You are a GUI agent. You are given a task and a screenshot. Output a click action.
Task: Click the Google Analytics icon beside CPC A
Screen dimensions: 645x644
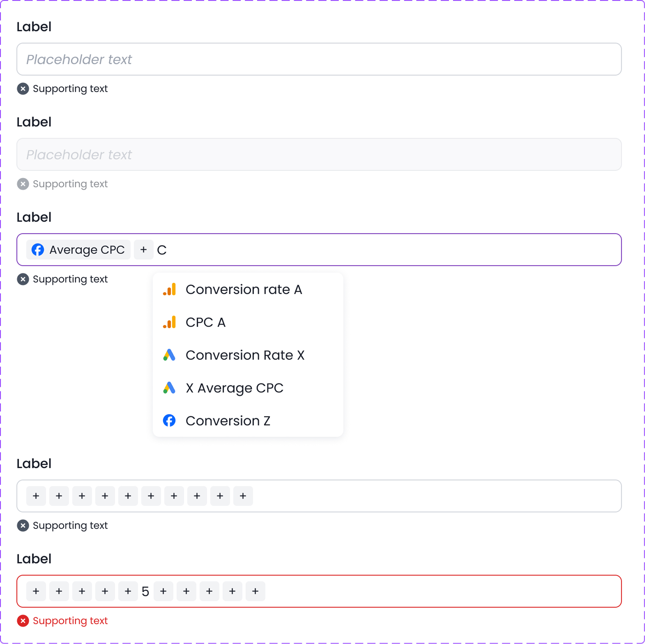pyautogui.click(x=170, y=322)
